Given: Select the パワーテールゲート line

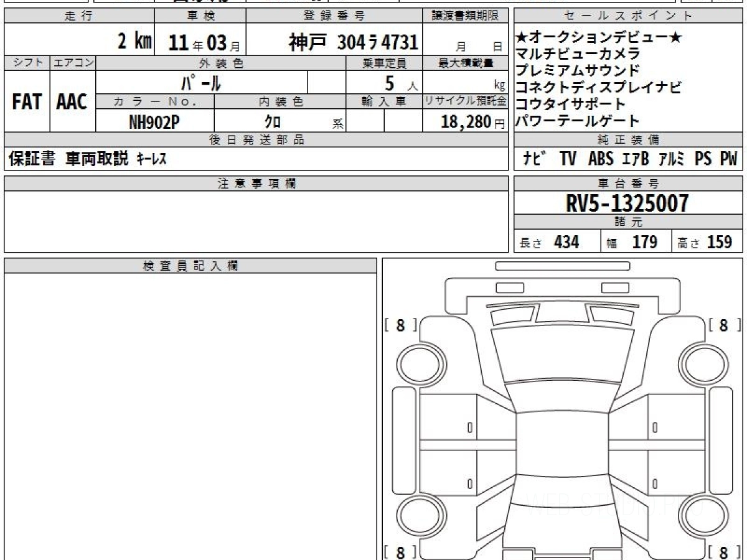Looking at the screenshot, I should click(x=578, y=121).
